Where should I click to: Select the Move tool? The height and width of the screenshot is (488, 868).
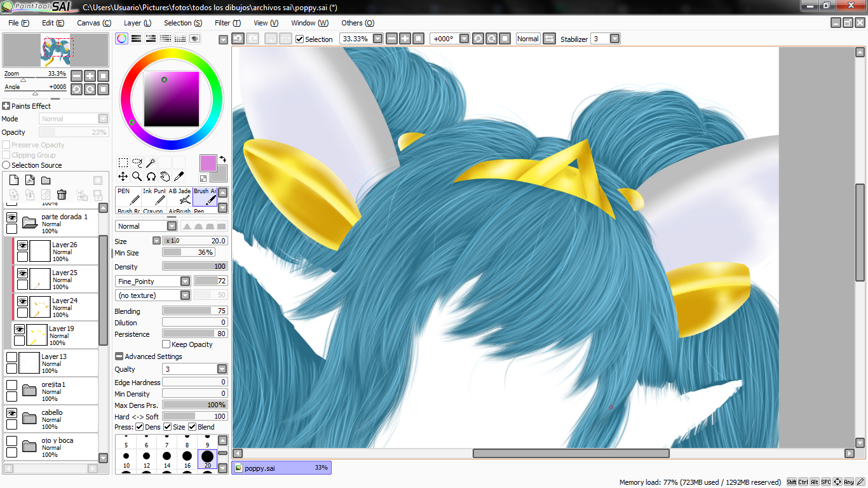123,177
